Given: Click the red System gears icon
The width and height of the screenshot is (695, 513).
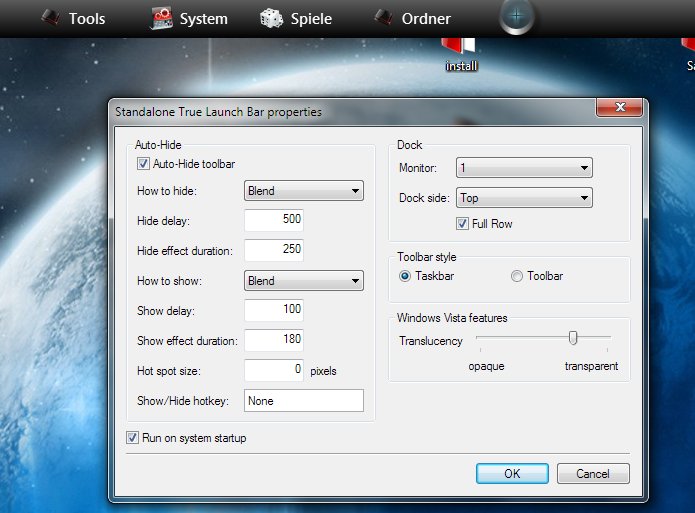Looking at the screenshot, I should [161, 18].
